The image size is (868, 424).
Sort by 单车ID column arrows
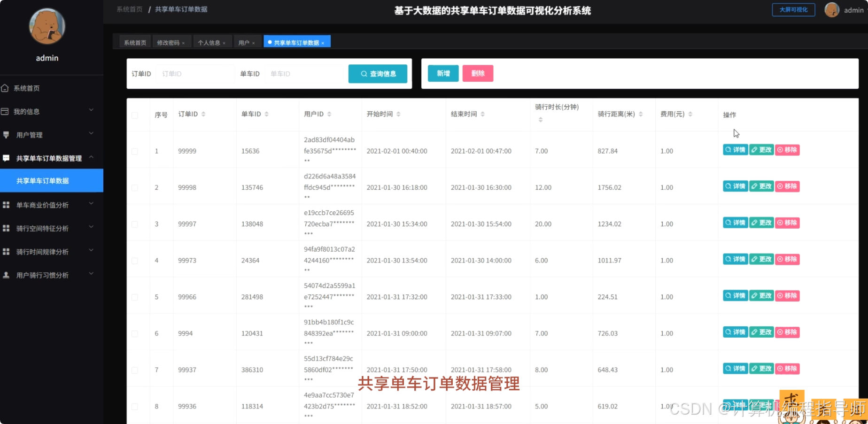coord(266,114)
